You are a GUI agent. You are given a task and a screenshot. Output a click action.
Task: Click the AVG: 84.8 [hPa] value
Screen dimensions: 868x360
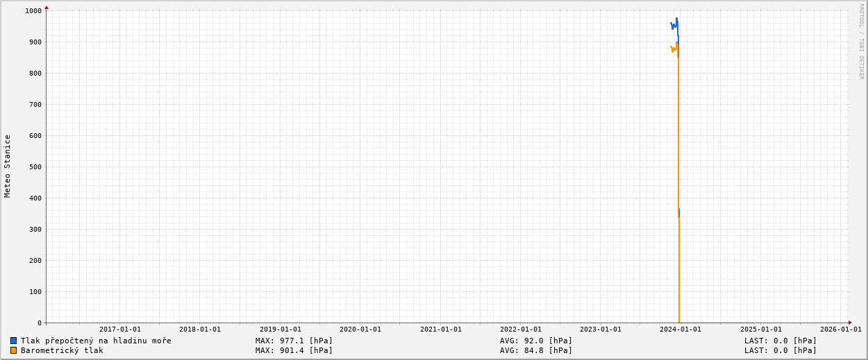point(536,350)
